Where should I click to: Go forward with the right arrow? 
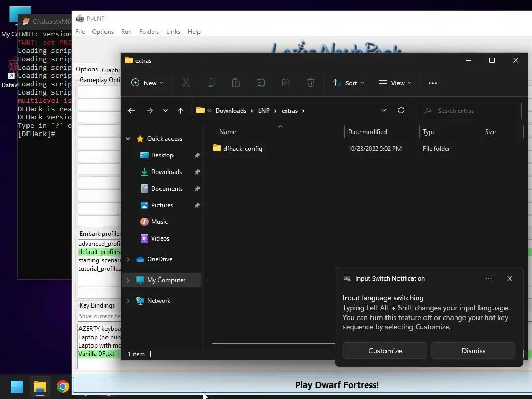[x=149, y=111]
